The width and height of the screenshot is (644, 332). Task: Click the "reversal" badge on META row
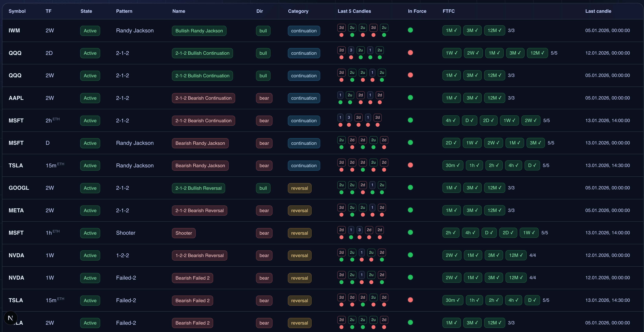click(x=299, y=210)
